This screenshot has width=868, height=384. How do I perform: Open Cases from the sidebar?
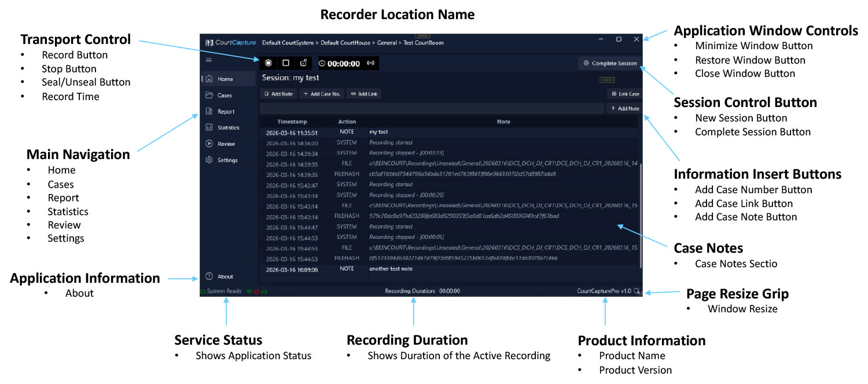pyautogui.click(x=225, y=95)
